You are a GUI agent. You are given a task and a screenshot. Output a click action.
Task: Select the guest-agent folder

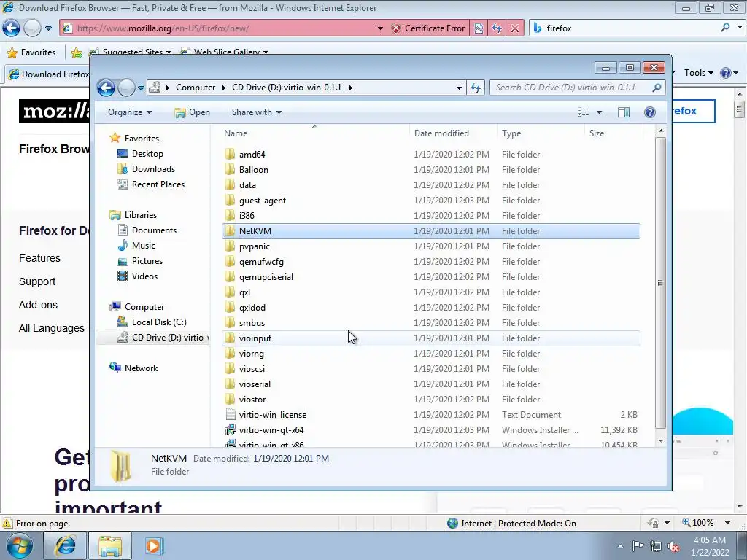click(x=263, y=201)
